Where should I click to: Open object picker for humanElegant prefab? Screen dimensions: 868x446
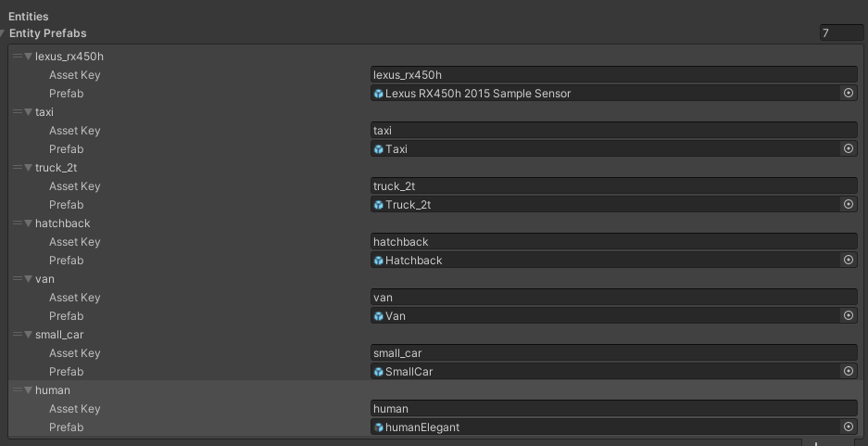point(848,427)
